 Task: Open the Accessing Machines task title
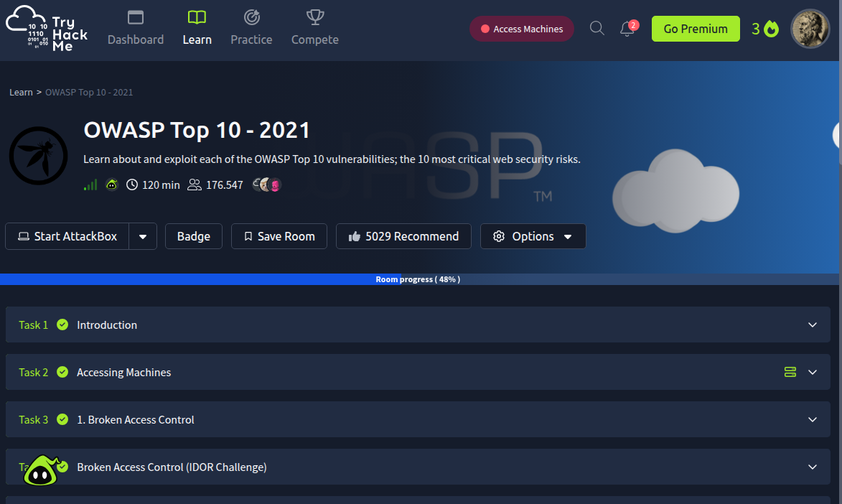[x=124, y=373]
